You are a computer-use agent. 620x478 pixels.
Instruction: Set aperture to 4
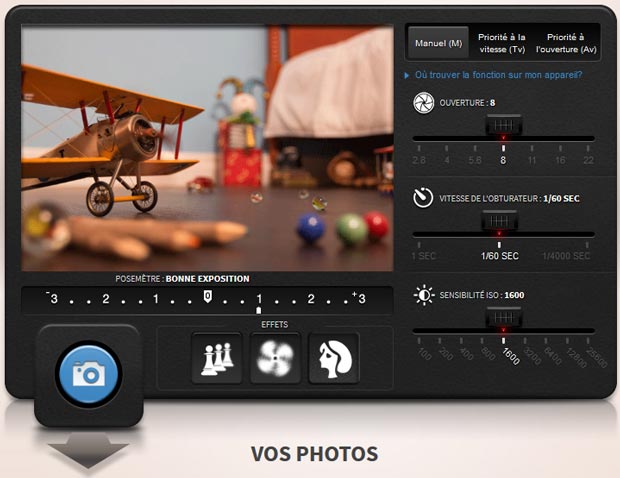pyautogui.click(x=447, y=160)
